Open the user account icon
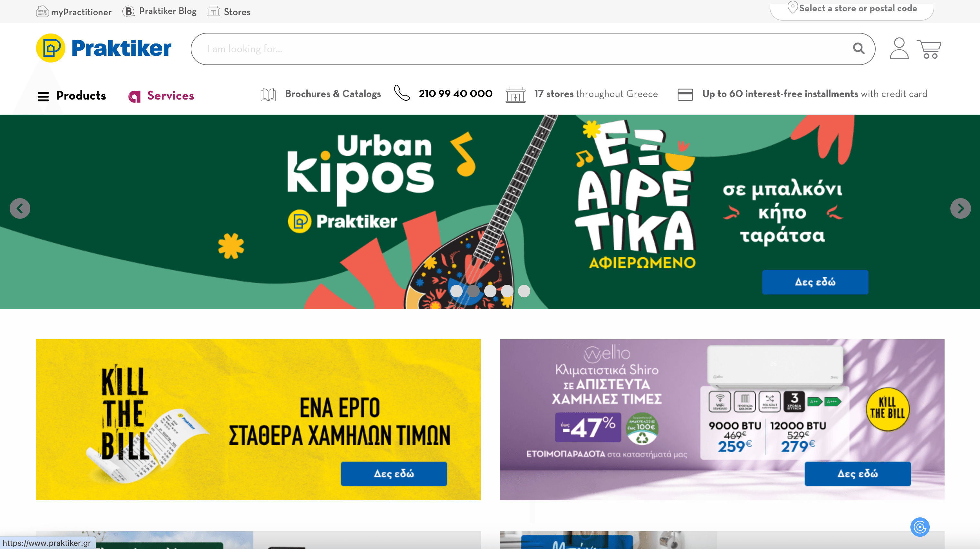Screen dimensions: 980x549 [x=899, y=48]
